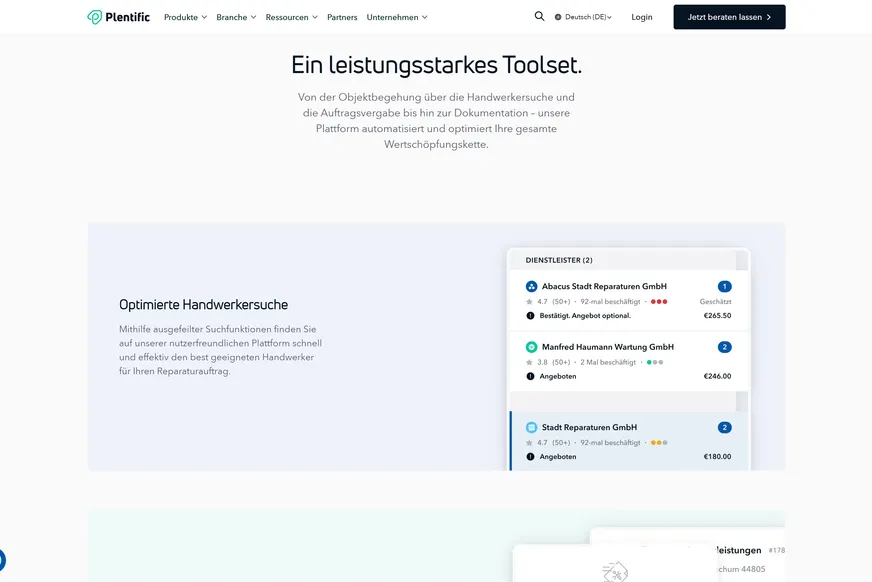The image size is (872, 582).
Task: Click the 'Jetzt beraten lassen' button
Action: click(729, 17)
